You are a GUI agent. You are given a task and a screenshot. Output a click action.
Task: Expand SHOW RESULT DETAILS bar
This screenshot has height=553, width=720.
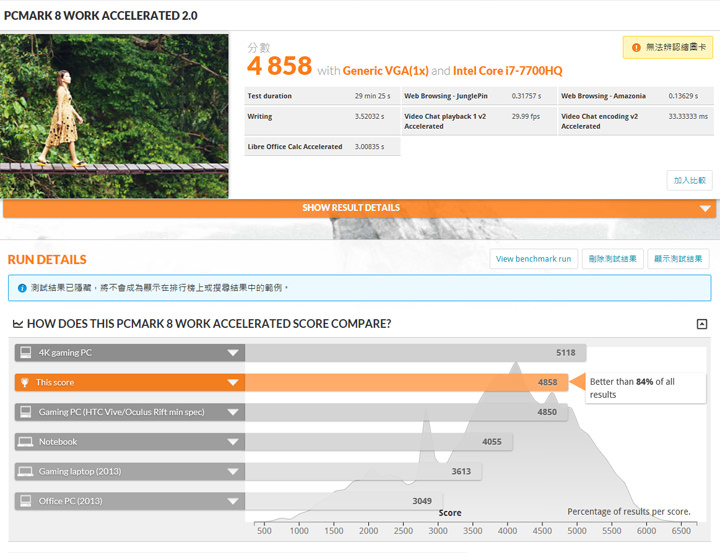click(359, 208)
